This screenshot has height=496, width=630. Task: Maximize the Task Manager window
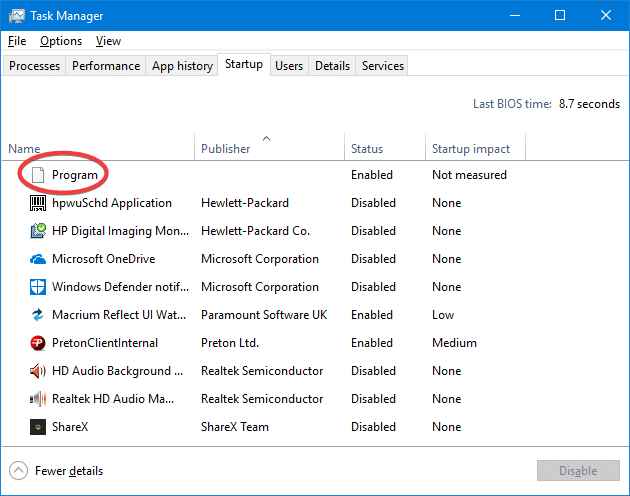560,16
